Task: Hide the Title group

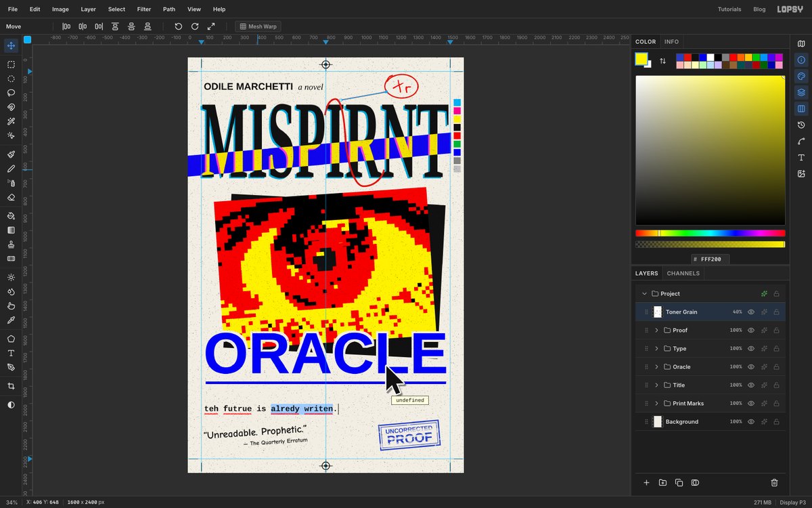Action: tap(750, 385)
